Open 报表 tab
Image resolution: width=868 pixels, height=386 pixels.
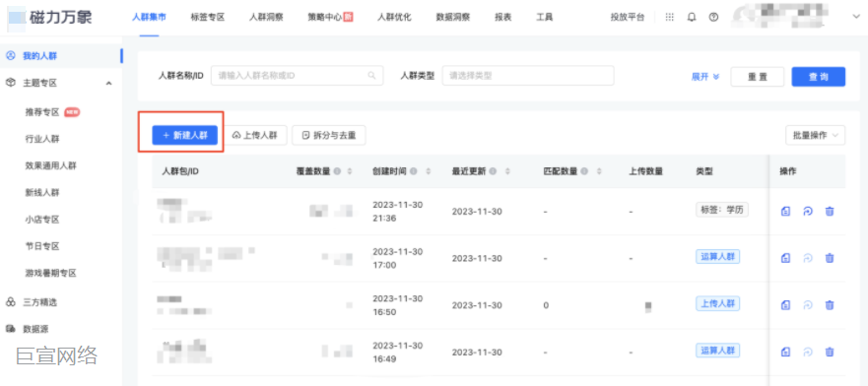pos(503,17)
